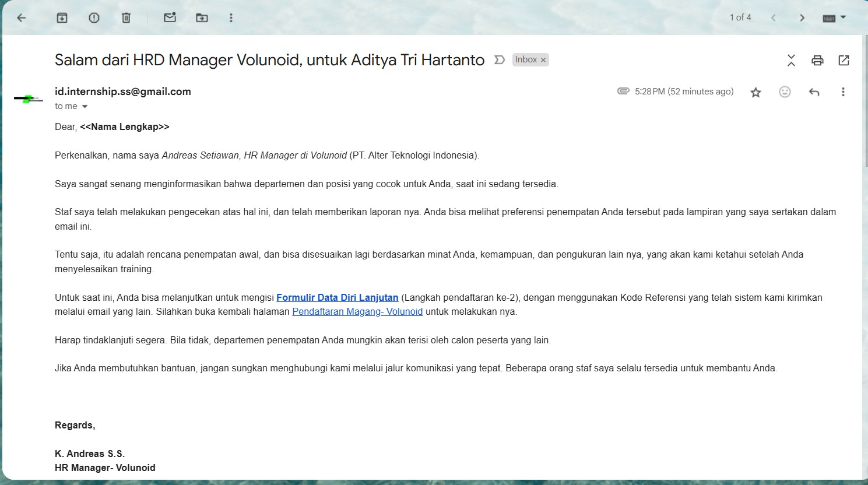Click the timestamp '5:28 PM (52 minutes ago)'
Image resolution: width=868 pixels, height=485 pixels.
tap(684, 92)
